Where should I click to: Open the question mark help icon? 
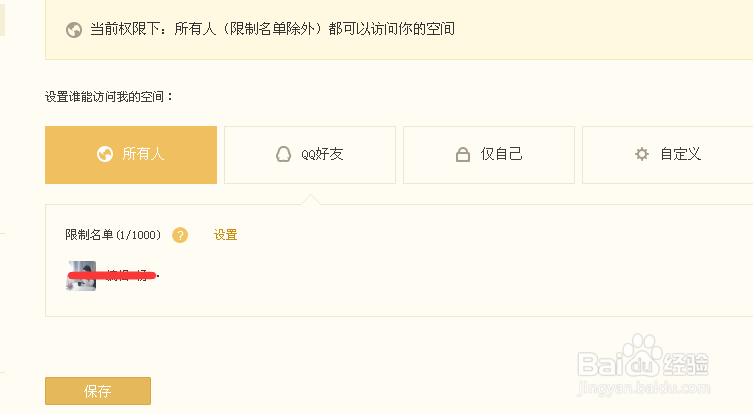180,235
